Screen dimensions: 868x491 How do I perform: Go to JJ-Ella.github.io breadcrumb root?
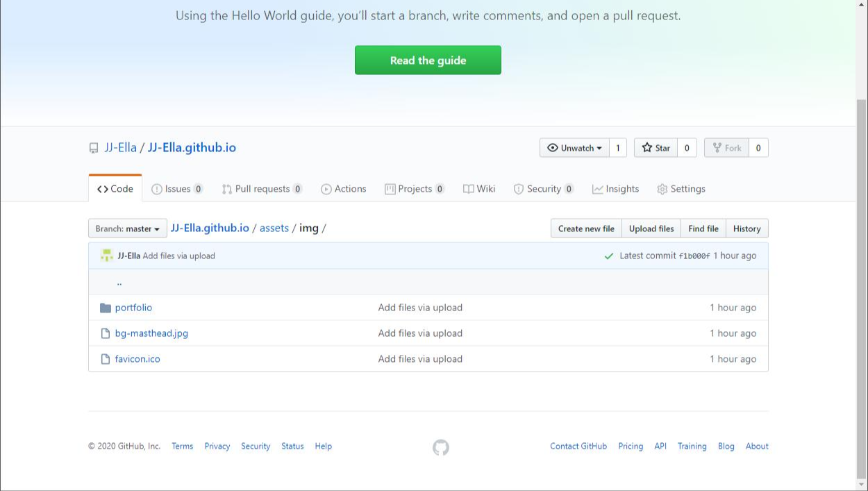[210, 228]
